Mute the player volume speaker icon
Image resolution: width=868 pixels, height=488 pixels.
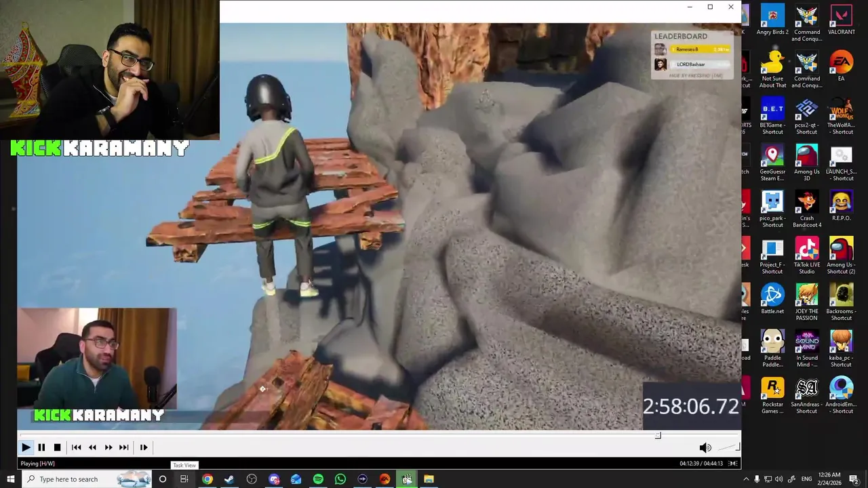pyautogui.click(x=705, y=447)
